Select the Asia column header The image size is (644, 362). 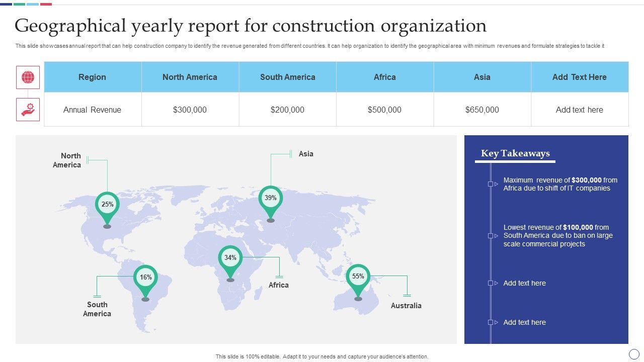482,77
